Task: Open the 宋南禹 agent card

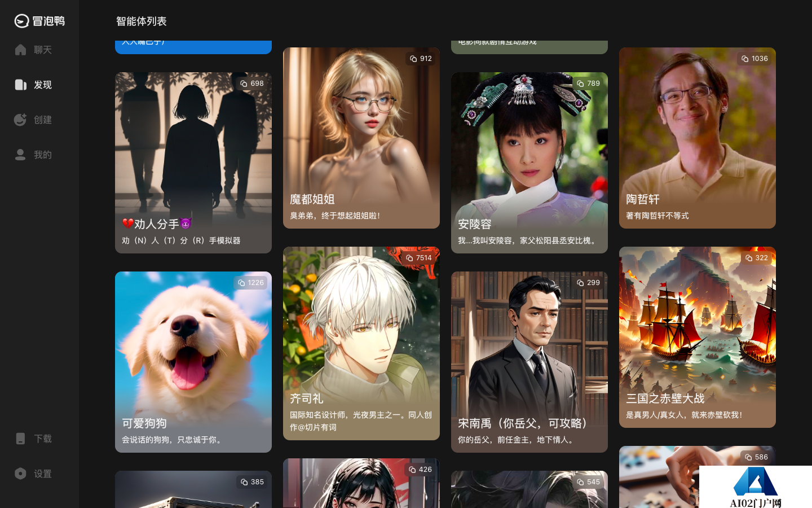Action: pos(529,362)
